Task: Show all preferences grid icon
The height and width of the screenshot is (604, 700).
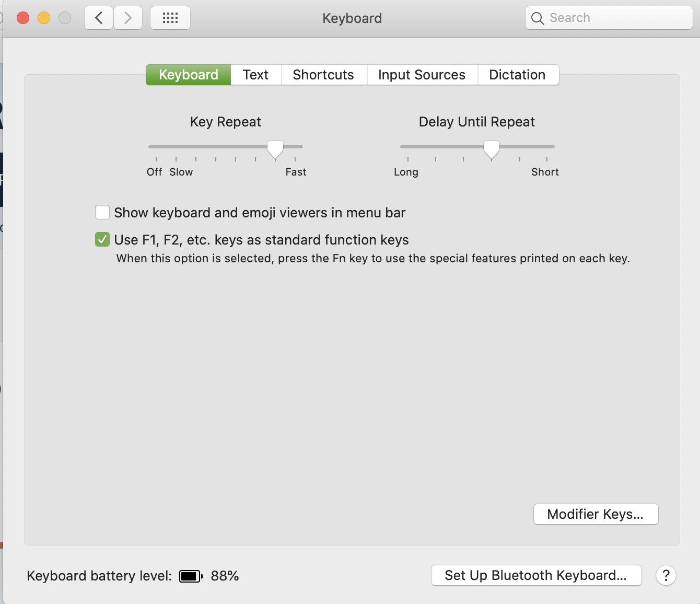Action: [x=170, y=18]
